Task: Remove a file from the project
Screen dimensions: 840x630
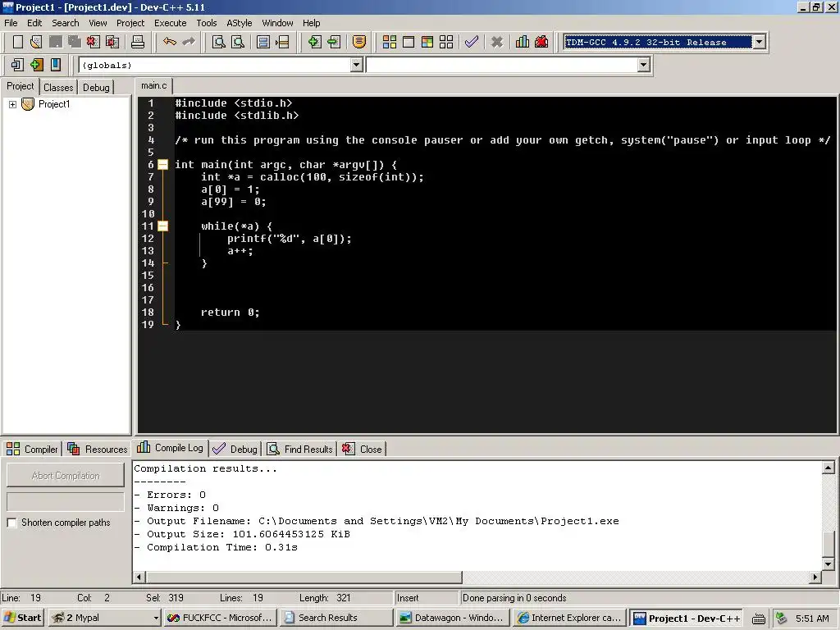Action: (334, 42)
